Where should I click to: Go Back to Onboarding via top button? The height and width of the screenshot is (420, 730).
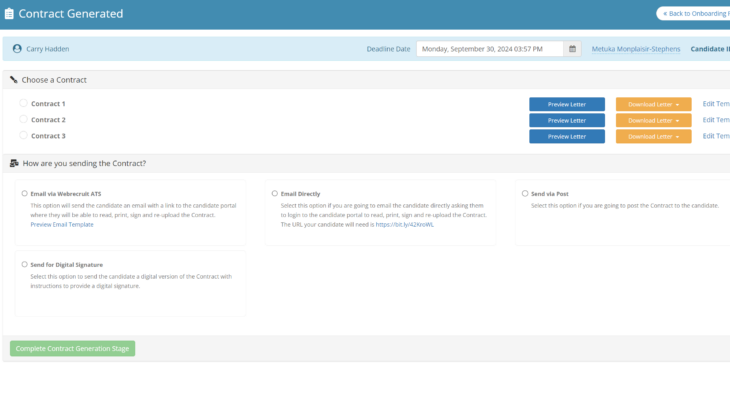click(694, 13)
